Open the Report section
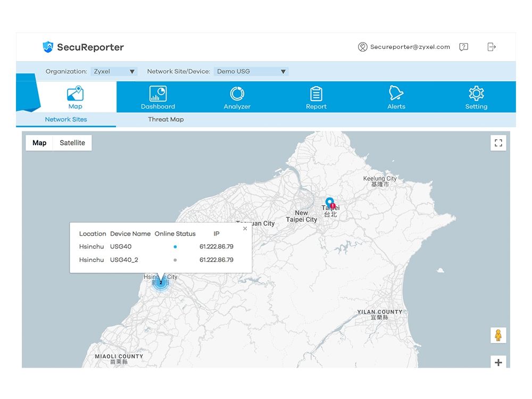The width and height of the screenshot is (532, 399). [x=316, y=97]
